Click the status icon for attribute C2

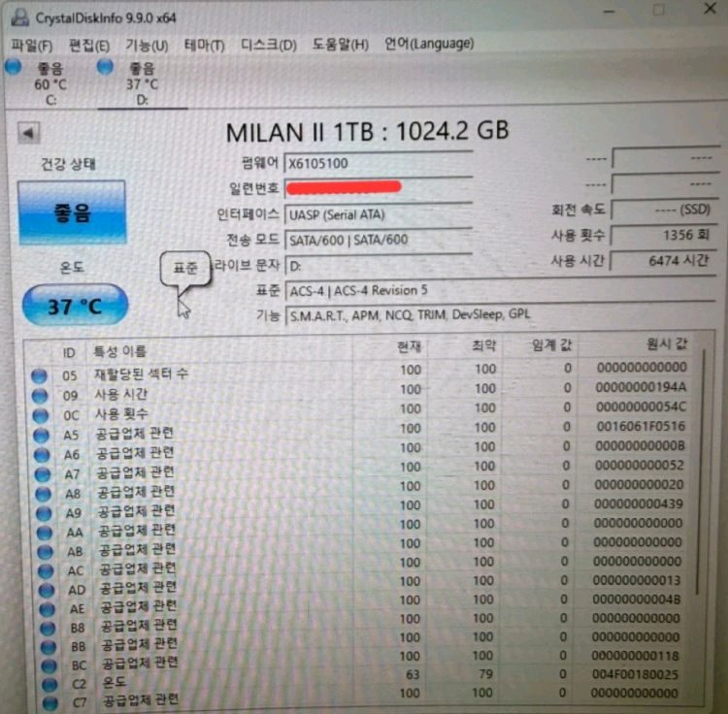50,684
